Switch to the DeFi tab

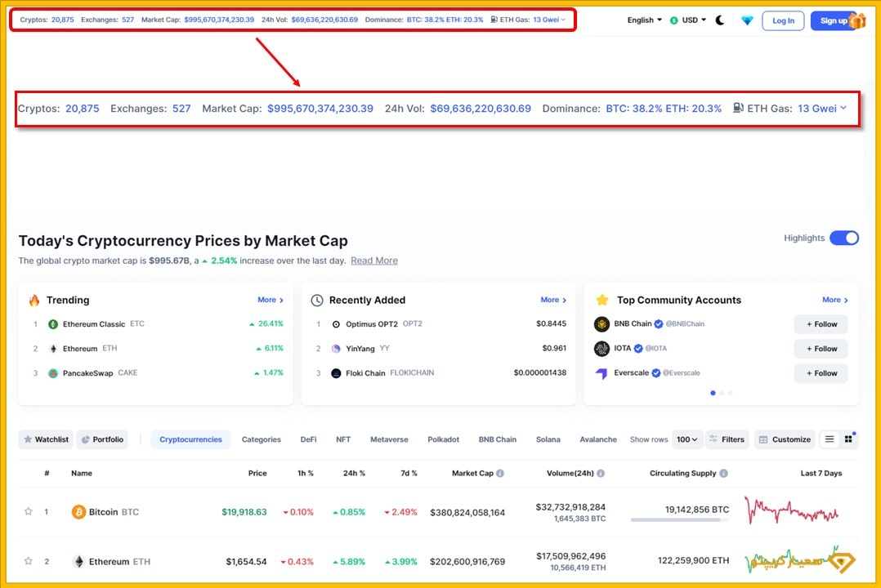point(308,439)
